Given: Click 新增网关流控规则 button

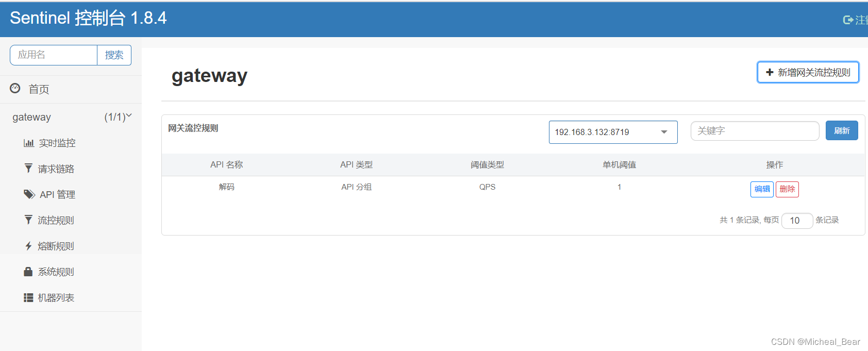Looking at the screenshot, I should tap(808, 72).
